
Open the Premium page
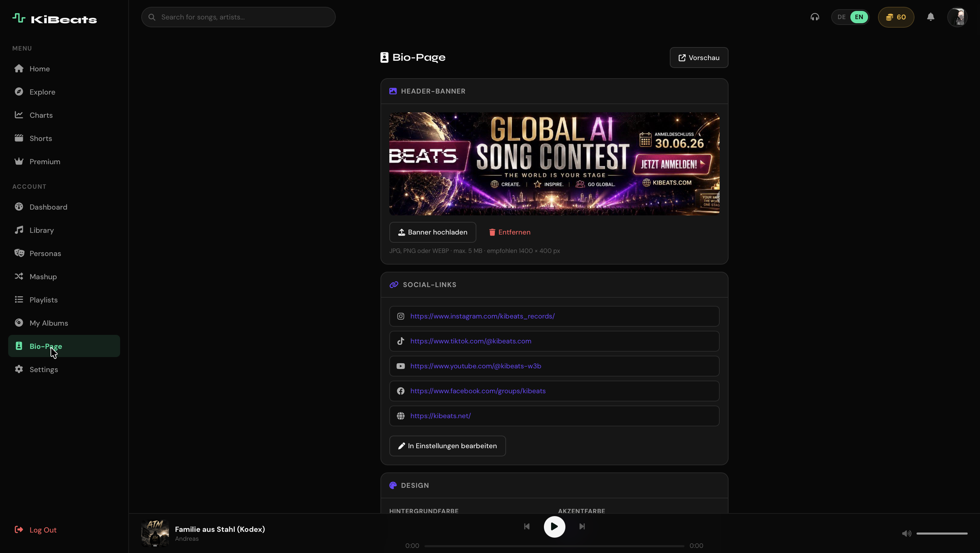point(64,162)
